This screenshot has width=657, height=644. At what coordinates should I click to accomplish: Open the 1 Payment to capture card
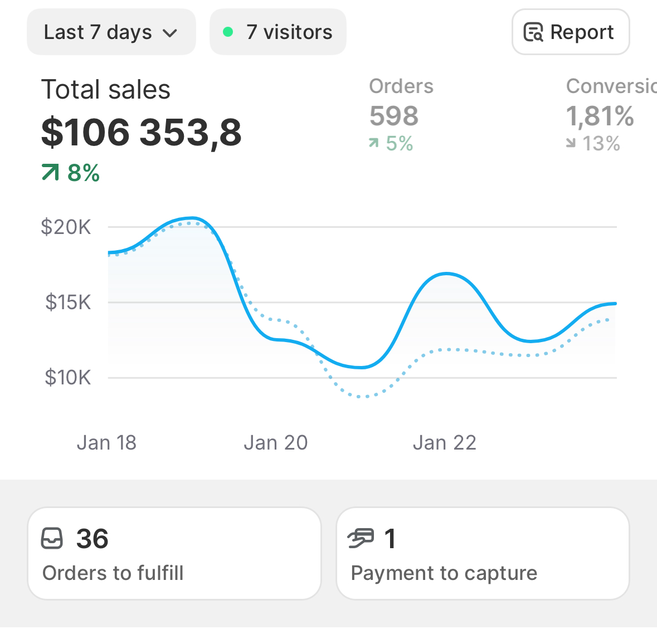(x=483, y=553)
